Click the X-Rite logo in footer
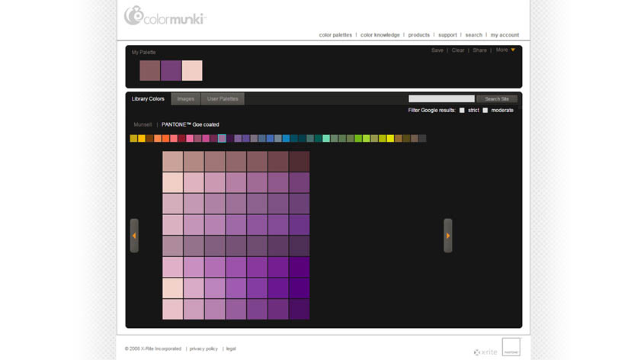Viewport: 644px width, 360px height. tap(483, 352)
